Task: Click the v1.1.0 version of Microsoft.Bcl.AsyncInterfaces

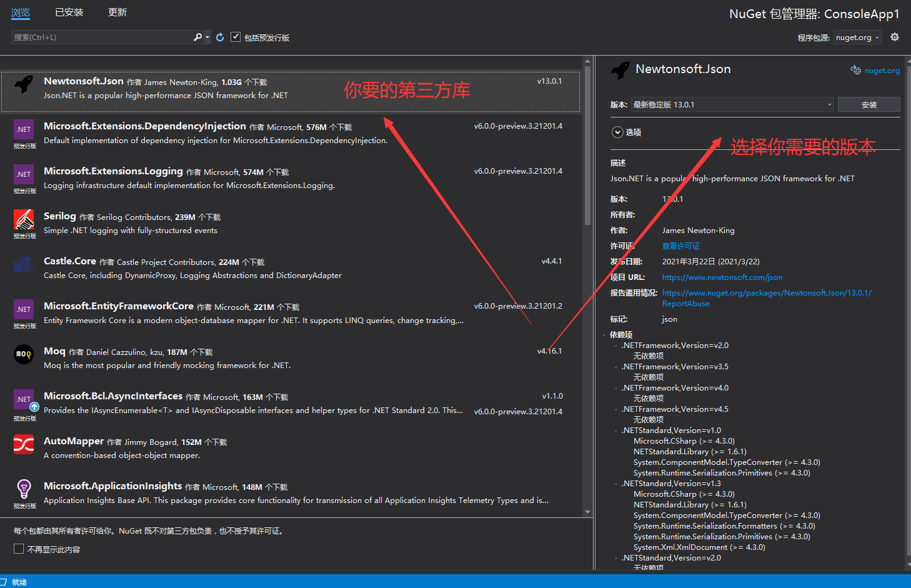Action: coord(552,396)
